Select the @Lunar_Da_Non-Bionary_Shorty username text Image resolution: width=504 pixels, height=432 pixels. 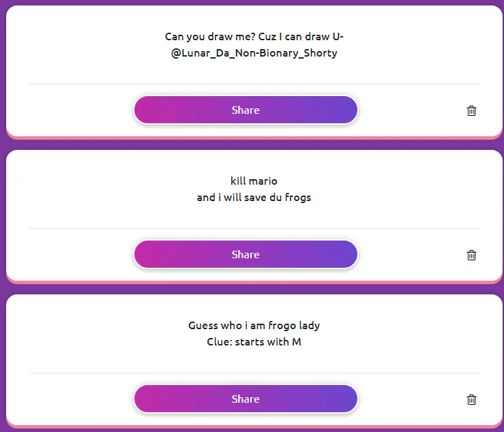tap(254, 53)
